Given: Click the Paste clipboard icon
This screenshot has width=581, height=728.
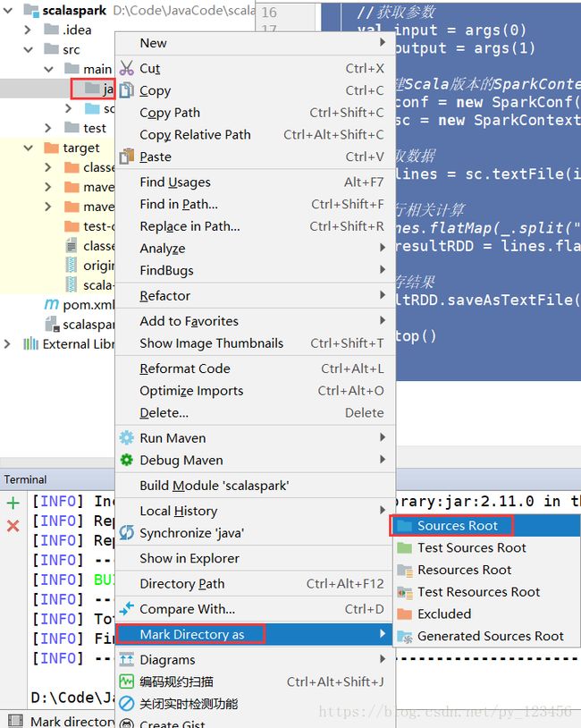Looking at the screenshot, I should click(126, 157).
